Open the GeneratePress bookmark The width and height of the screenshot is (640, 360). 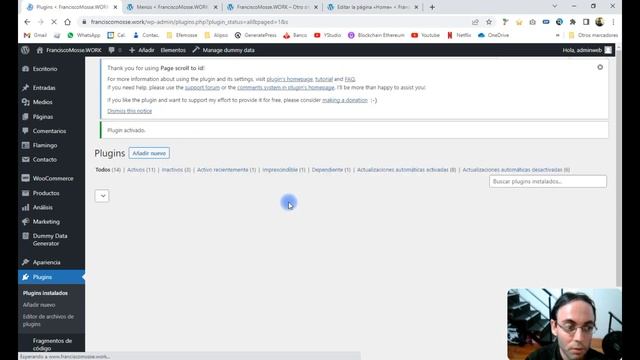coord(256,36)
